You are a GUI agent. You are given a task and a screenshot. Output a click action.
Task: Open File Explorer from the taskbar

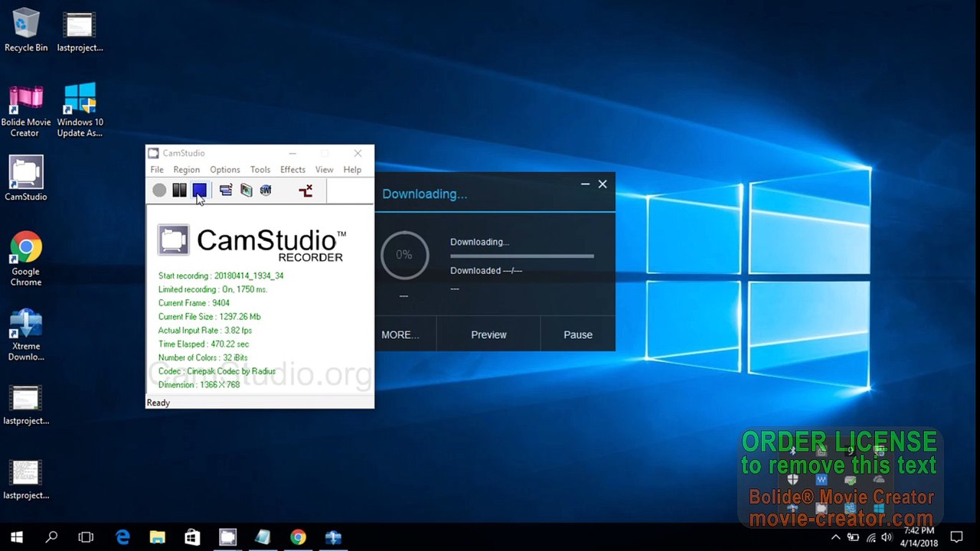157,537
